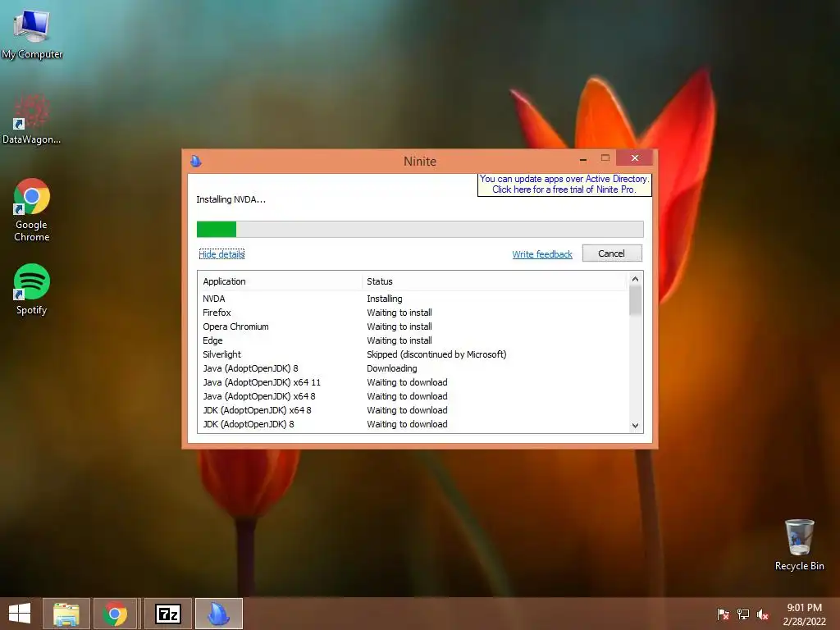This screenshot has width=840, height=630.
Task: Open the Action Center flag tray icon
Action: click(723, 614)
